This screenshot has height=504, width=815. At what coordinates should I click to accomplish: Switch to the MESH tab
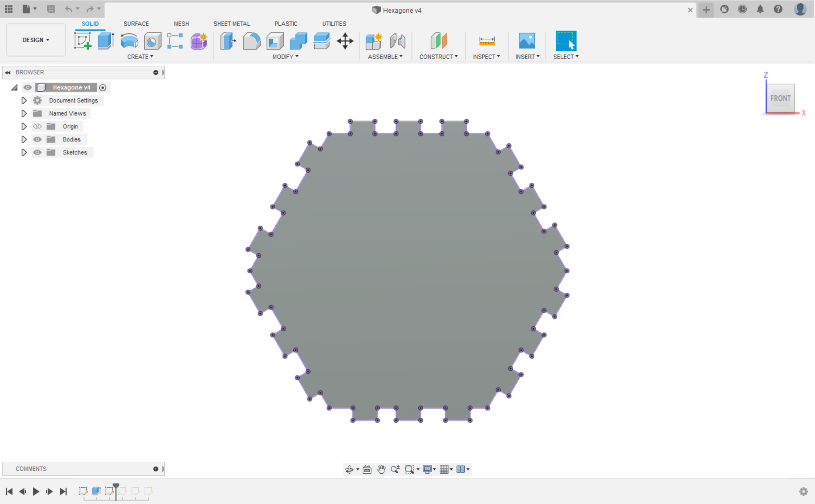181,23
